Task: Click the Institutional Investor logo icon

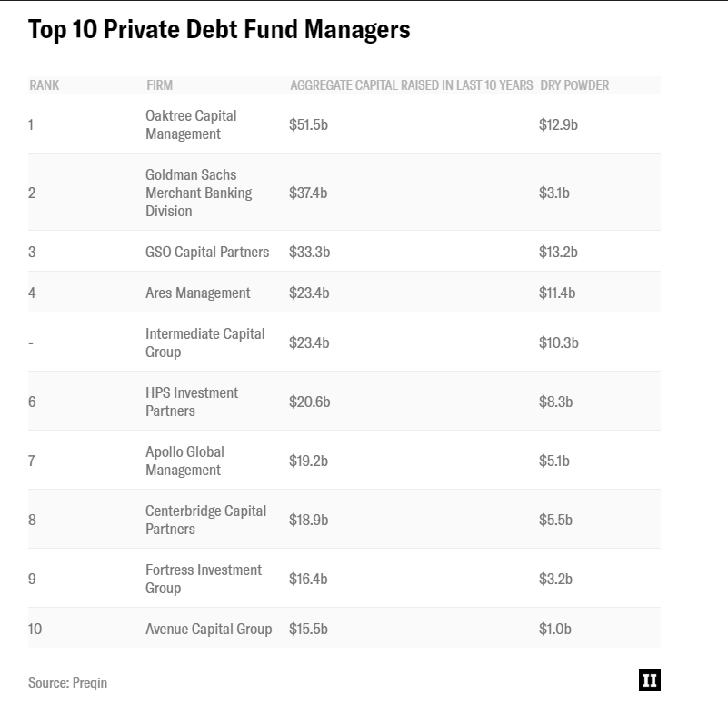Action: click(x=649, y=680)
